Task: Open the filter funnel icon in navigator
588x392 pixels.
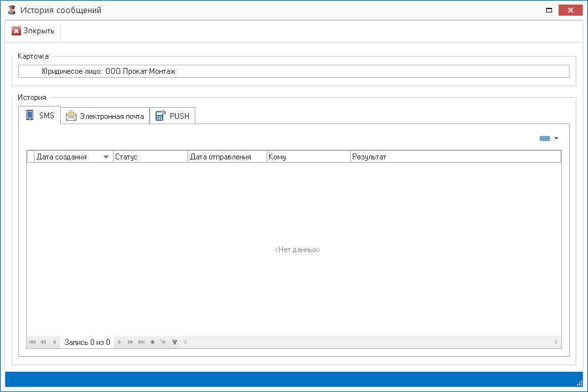Action: [174, 342]
